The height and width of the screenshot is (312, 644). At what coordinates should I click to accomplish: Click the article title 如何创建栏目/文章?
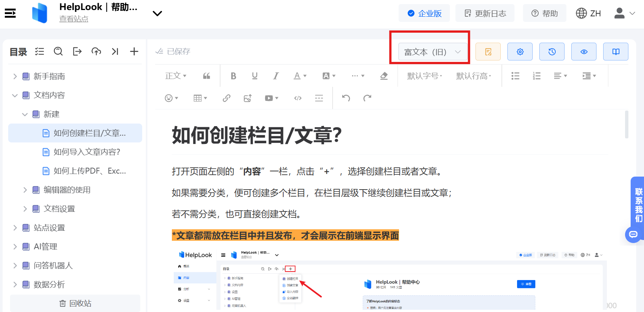click(x=256, y=135)
